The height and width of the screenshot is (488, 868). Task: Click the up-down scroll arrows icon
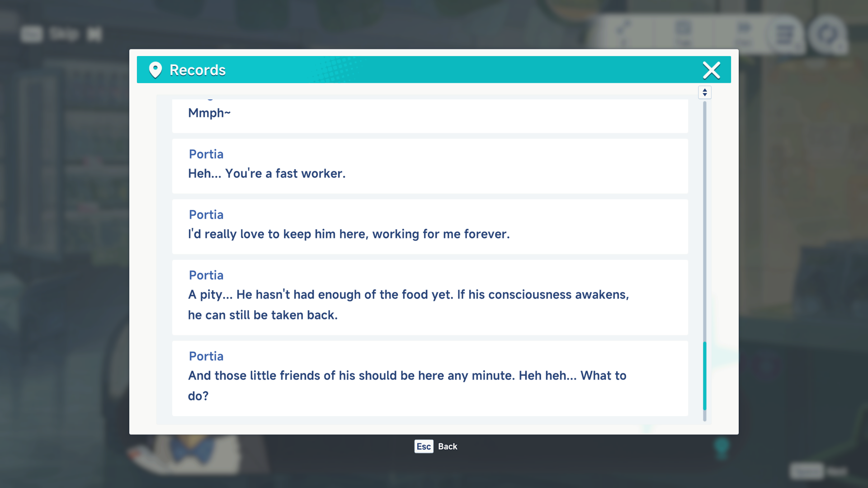click(x=704, y=92)
